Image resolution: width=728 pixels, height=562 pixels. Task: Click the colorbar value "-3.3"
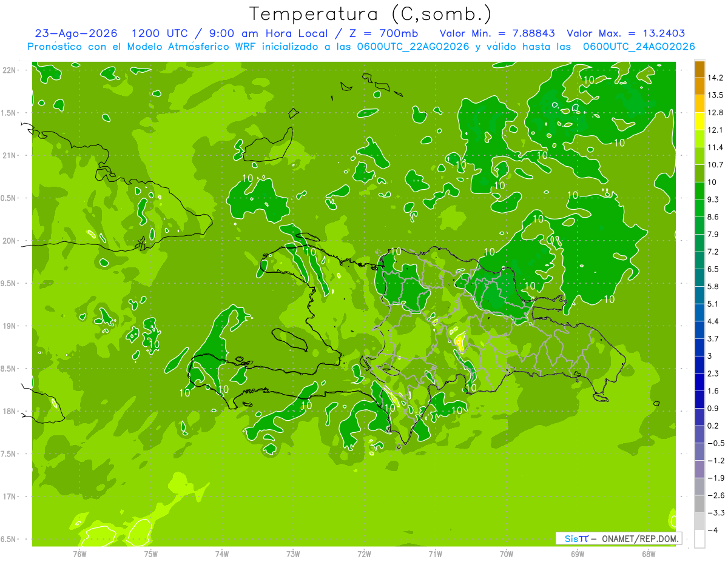click(716, 512)
